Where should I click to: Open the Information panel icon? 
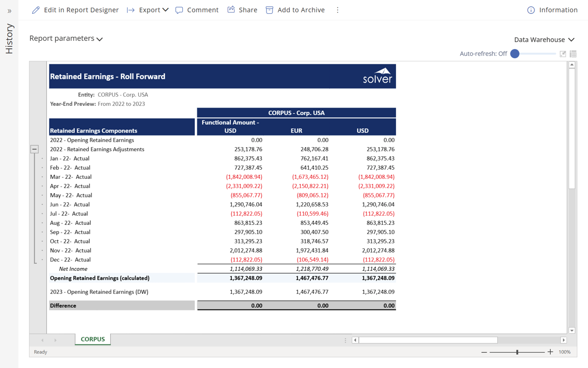pyautogui.click(x=531, y=10)
